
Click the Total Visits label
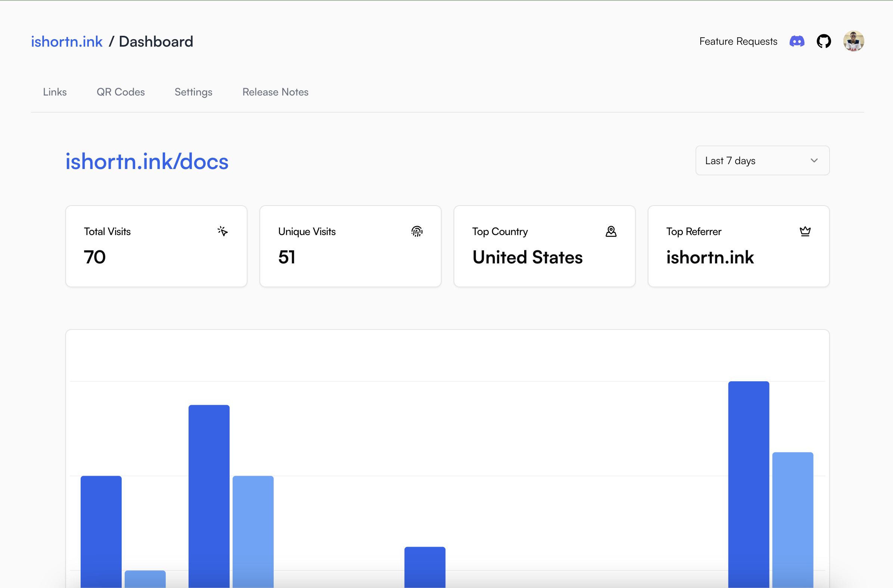point(107,231)
